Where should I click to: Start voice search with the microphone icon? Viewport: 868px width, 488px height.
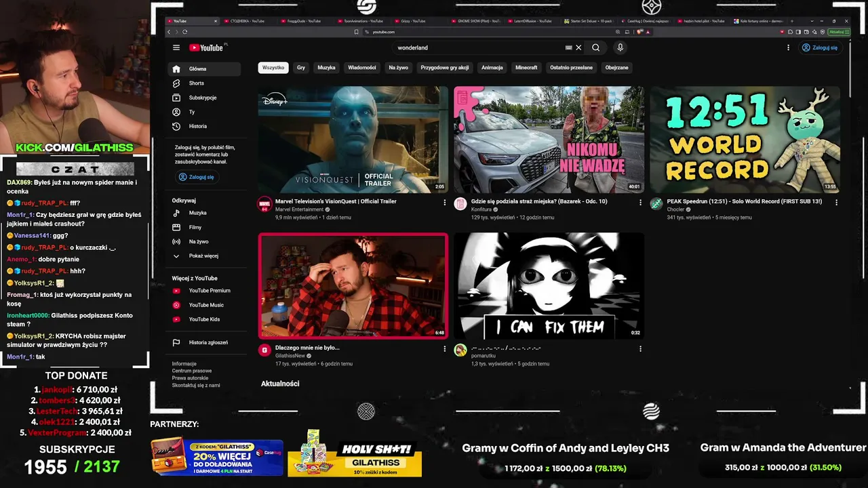tap(620, 47)
